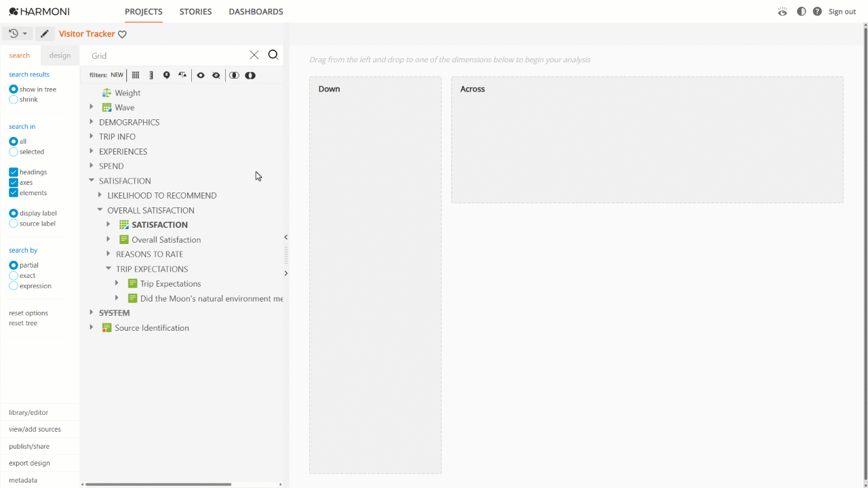
Task: Select the 'display label' radio option
Action: tap(14, 213)
